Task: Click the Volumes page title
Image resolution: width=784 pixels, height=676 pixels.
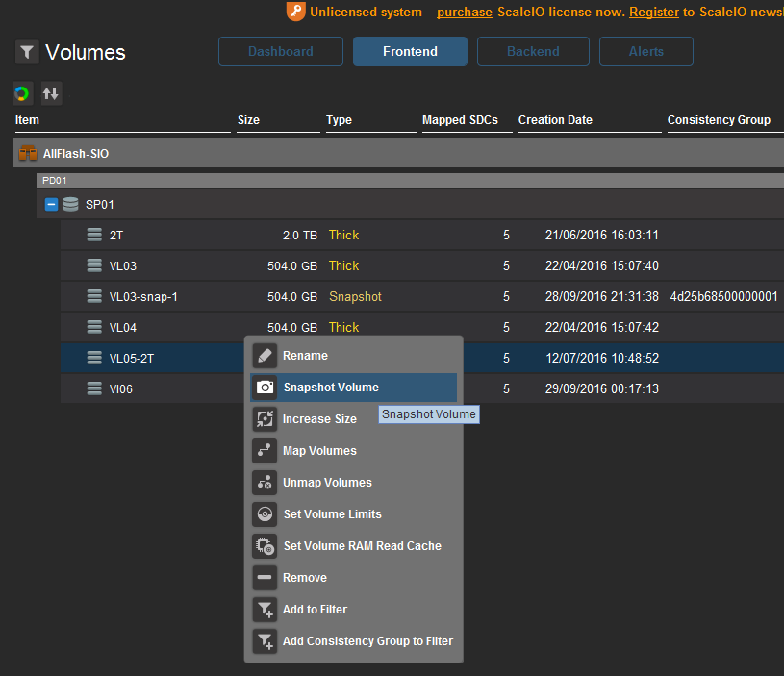Action: (86, 52)
